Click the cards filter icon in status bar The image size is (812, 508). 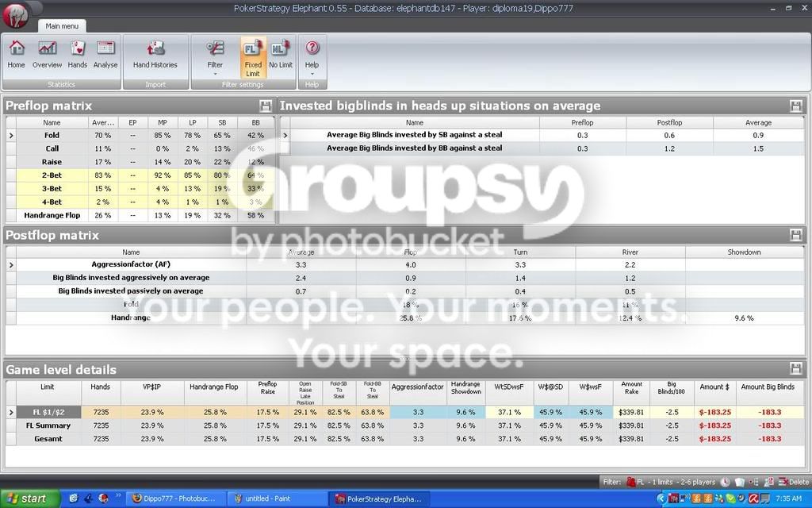[x=740, y=482]
